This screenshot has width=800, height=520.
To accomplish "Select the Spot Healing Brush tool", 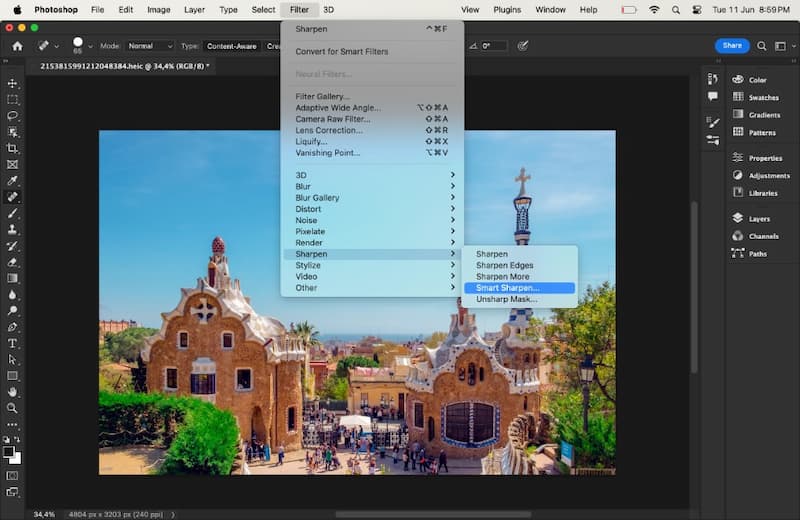I will click(12, 197).
